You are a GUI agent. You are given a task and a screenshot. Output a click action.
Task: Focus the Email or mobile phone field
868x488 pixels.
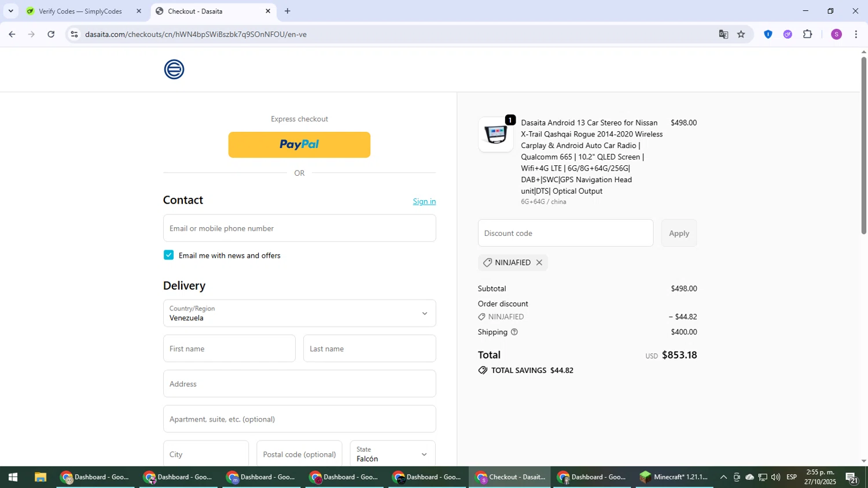point(299,228)
